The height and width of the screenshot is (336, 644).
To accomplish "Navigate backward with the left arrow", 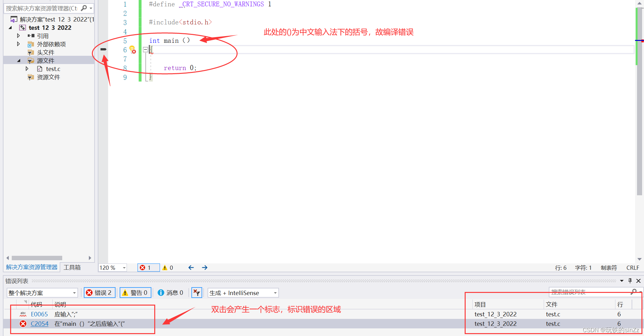I will tap(191, 268).
